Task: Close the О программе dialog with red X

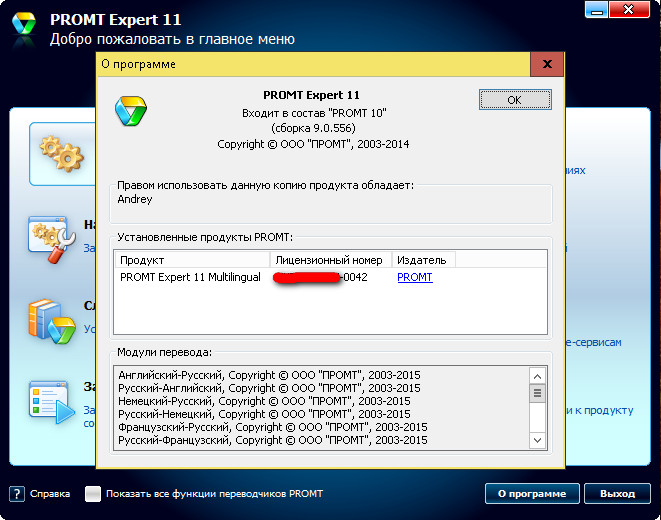Action: [x=546, y=64]
